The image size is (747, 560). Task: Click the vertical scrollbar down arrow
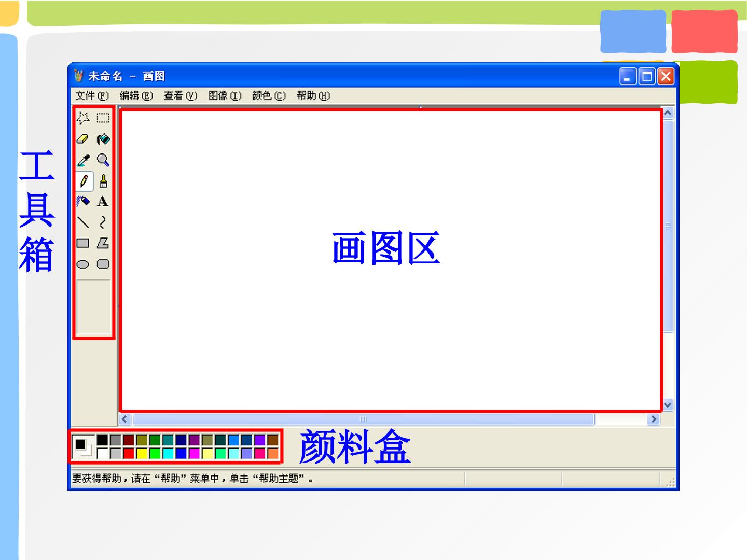(668, 405)
